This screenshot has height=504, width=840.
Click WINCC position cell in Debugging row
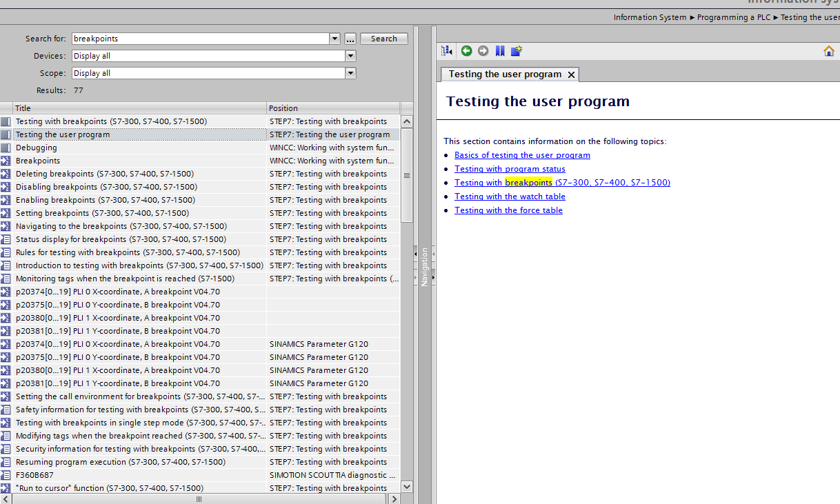[x=333, y=148]
